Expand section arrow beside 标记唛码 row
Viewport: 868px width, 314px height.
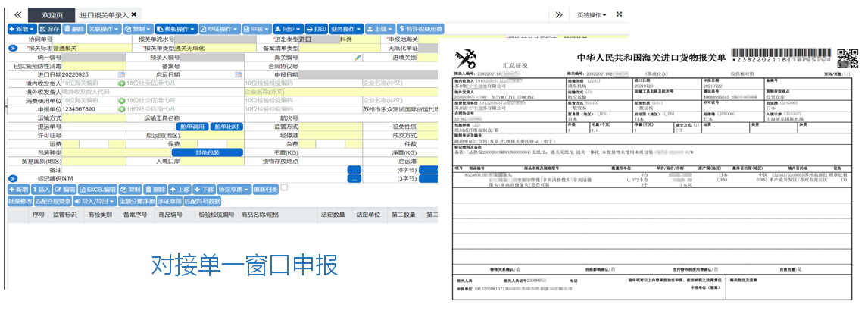(14, 179)
